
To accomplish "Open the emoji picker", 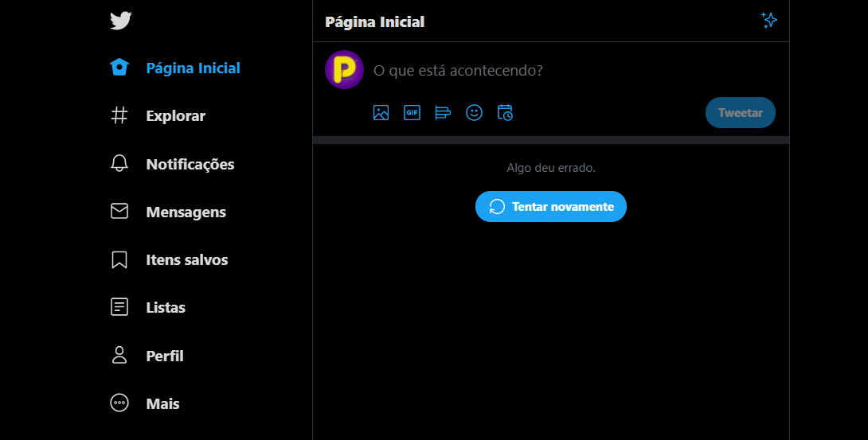I will (x=474, y=113).
